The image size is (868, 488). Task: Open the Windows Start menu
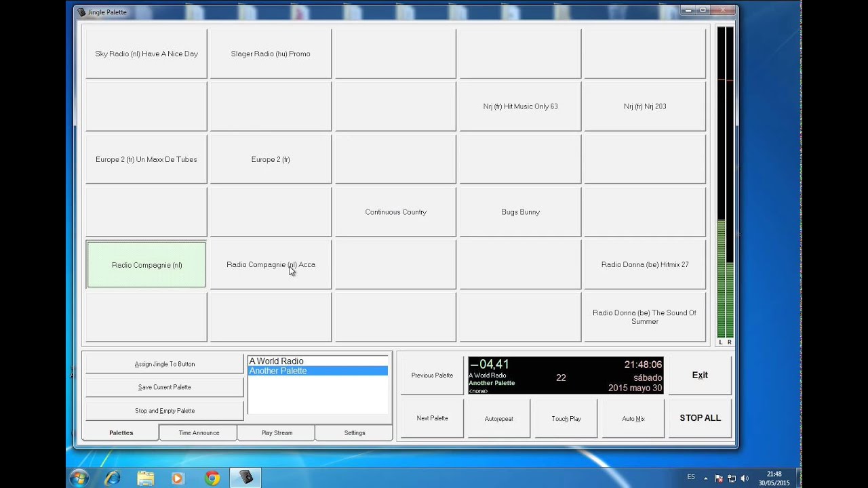pos(79,478)
